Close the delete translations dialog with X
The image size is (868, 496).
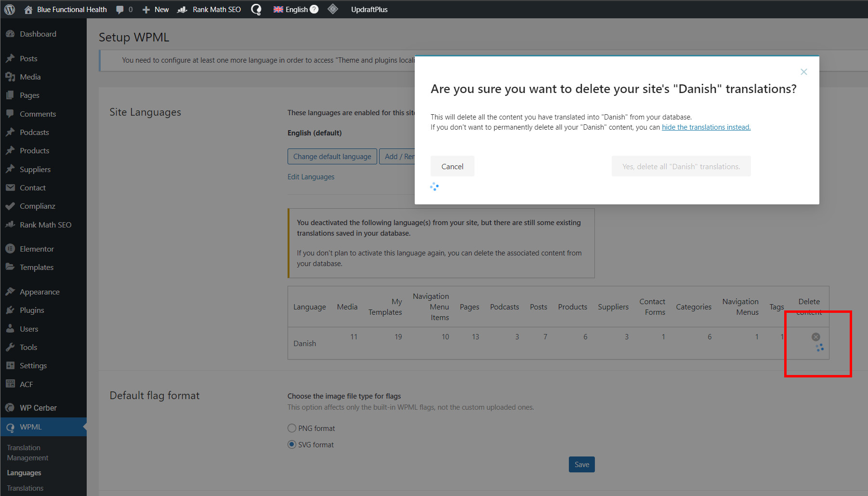pyautogui.click(x=803, y=72)
